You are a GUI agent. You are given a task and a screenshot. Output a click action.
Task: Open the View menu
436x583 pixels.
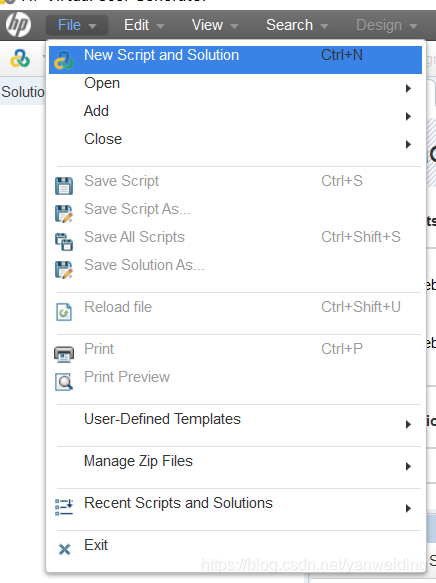click(x=214, y=25)
